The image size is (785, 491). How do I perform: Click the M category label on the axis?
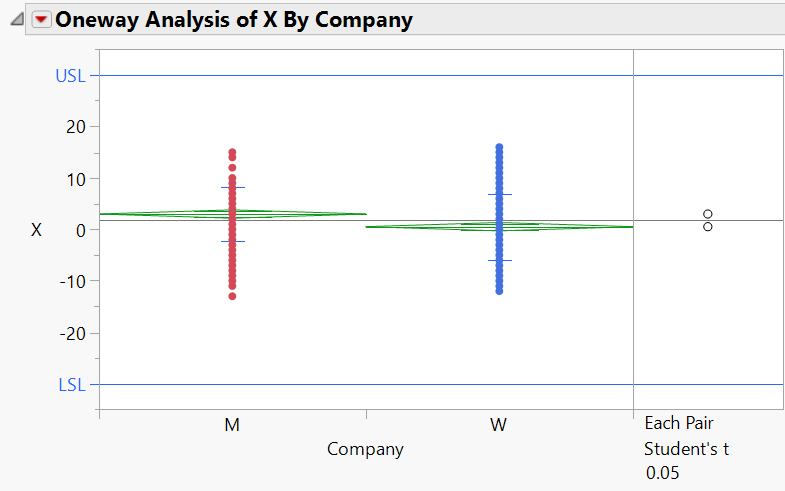click(x=232, y=425)
